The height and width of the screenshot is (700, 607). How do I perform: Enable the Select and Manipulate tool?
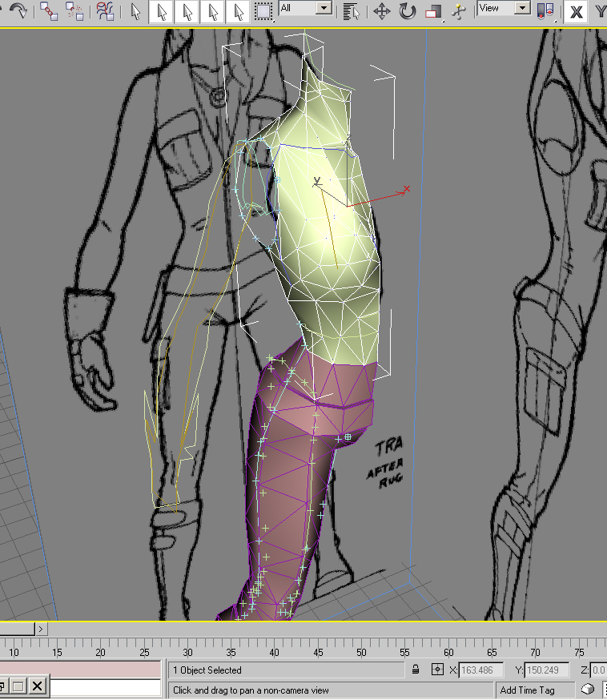(458, 11)
